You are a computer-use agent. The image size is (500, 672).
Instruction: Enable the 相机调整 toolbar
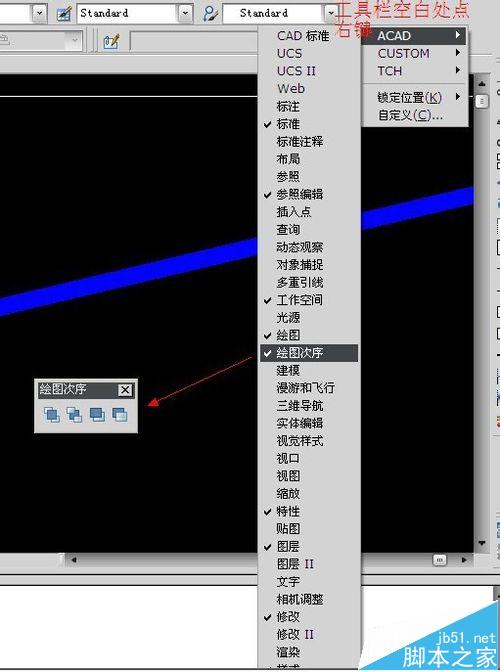(309, 599)
